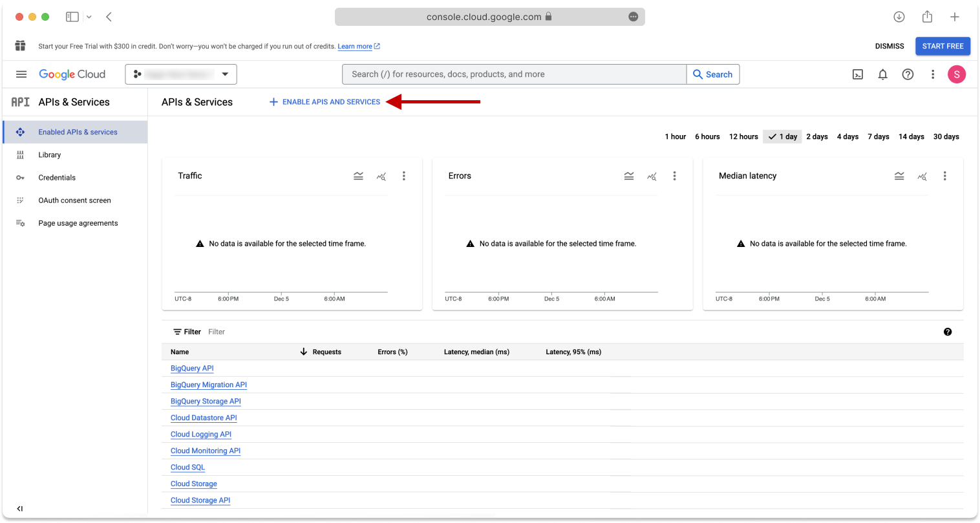Screen dimensions: 980x523
Task: Click START FREE trial button
Action: coord(943,46)
